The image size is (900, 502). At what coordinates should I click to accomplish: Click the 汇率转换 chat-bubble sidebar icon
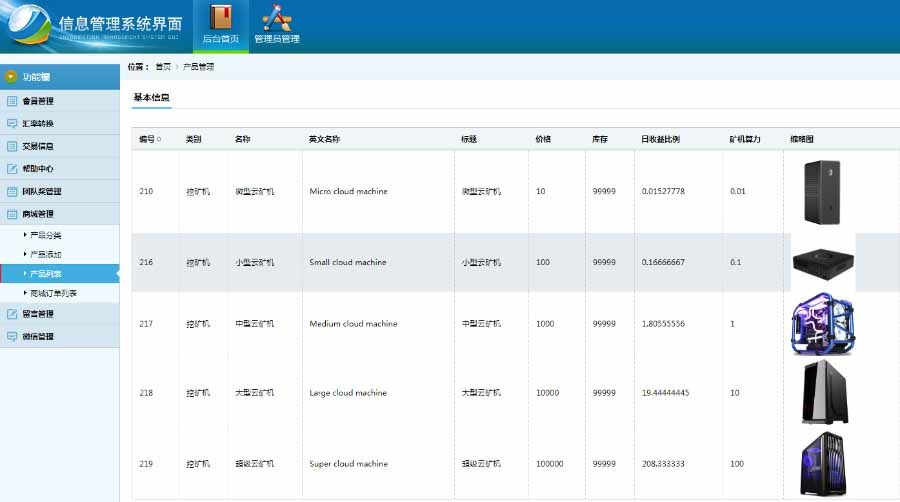click(11, 123)
